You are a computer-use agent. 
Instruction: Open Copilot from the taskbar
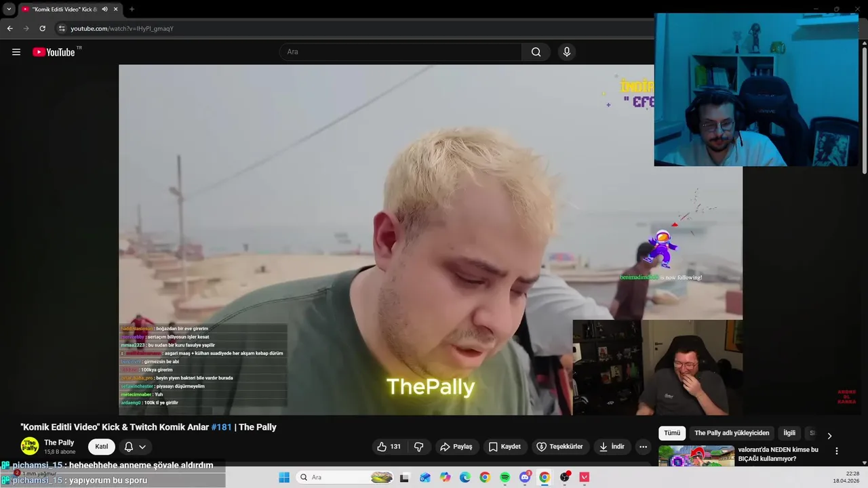point(445,477)
